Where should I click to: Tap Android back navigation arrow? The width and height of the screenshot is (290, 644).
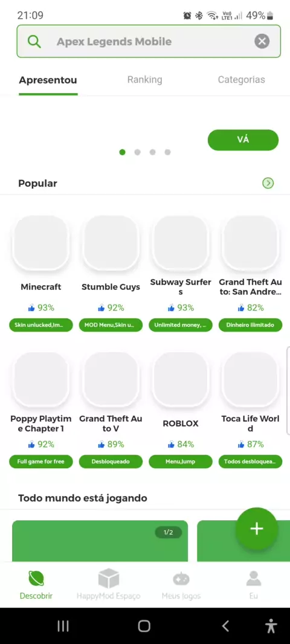click(225, 626)
